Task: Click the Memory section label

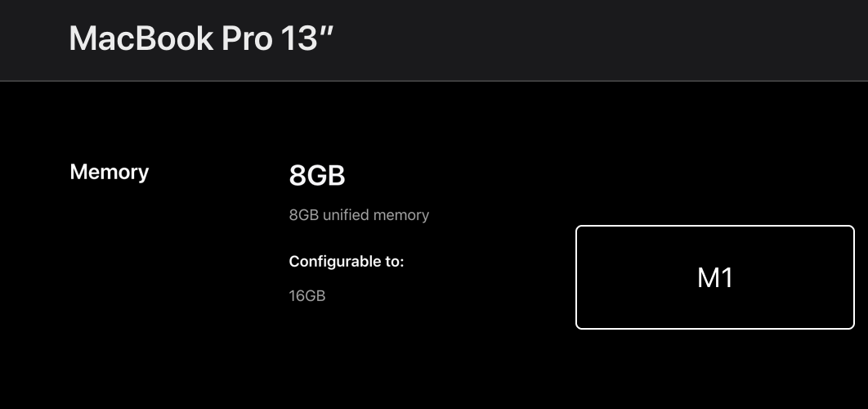Action: click(x=109, y=173)
